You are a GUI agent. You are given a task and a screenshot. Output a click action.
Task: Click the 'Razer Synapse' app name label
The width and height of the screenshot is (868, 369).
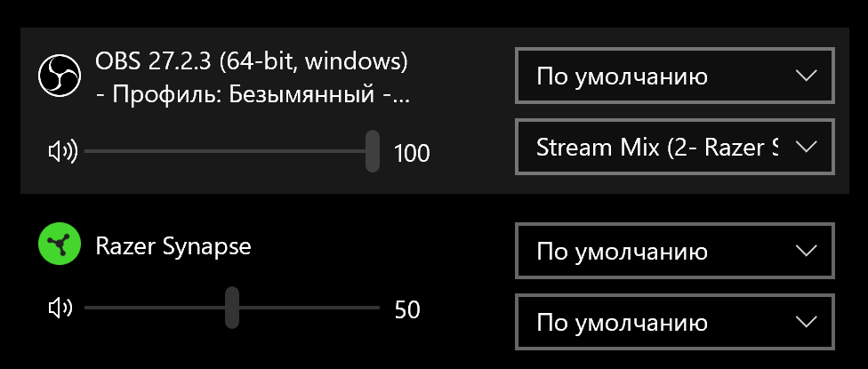click(173, 246)
